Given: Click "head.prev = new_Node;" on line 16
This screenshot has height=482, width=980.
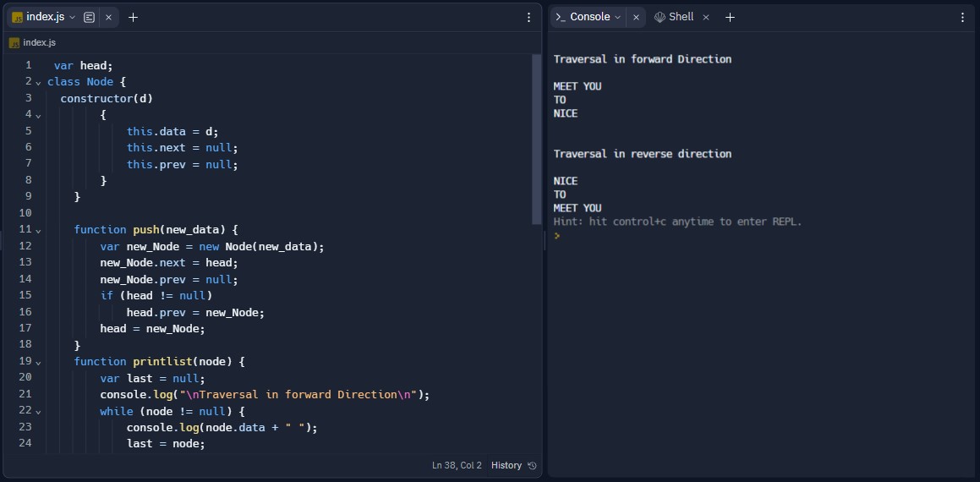Looking at the screenshot, I should 195,313.
